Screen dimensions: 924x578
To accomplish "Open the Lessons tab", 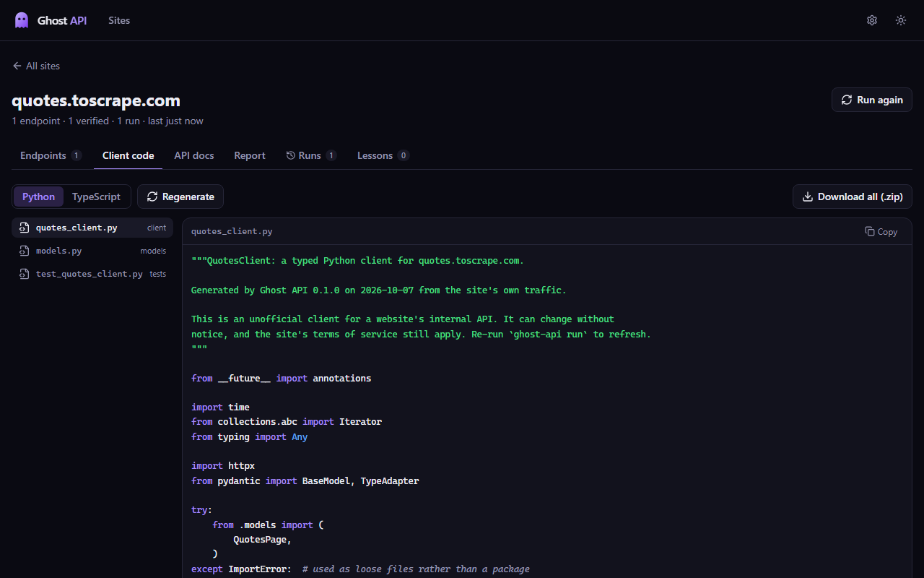I will (383, 155).
